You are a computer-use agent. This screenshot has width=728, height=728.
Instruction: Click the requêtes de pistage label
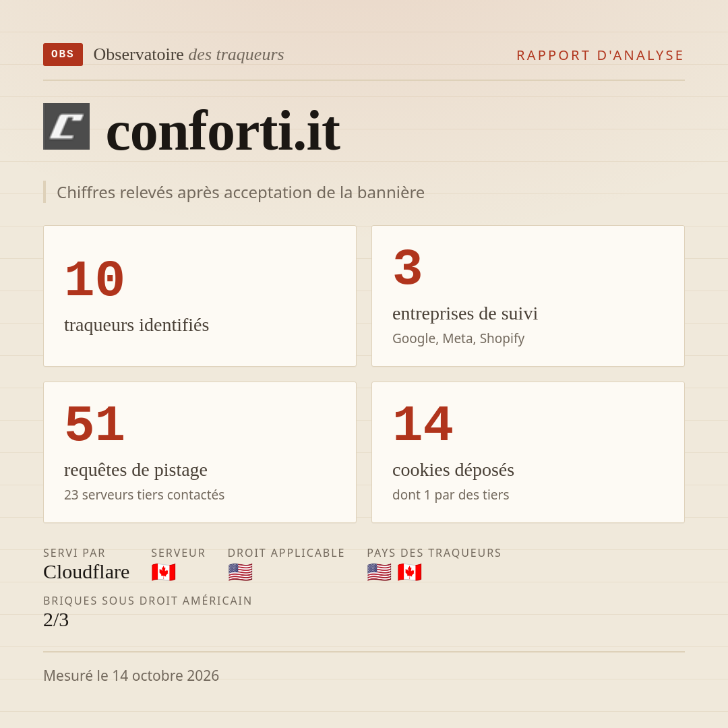coord(135,470)
